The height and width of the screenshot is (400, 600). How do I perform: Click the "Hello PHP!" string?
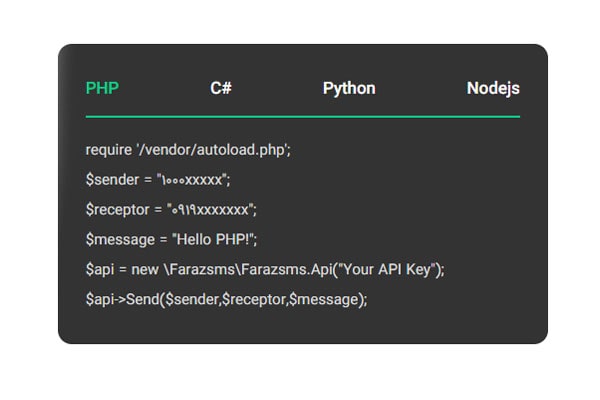213,239
